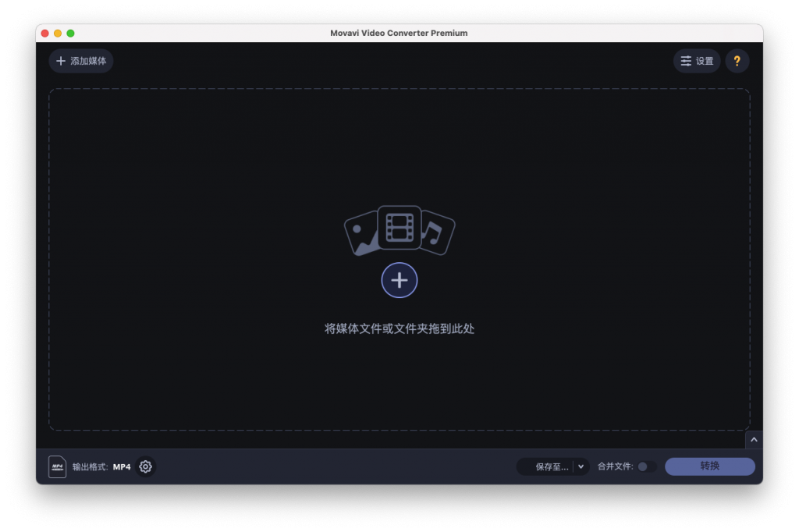799x532 pixels.
Task: Click the film strip video icon
Action: [399, 227]
